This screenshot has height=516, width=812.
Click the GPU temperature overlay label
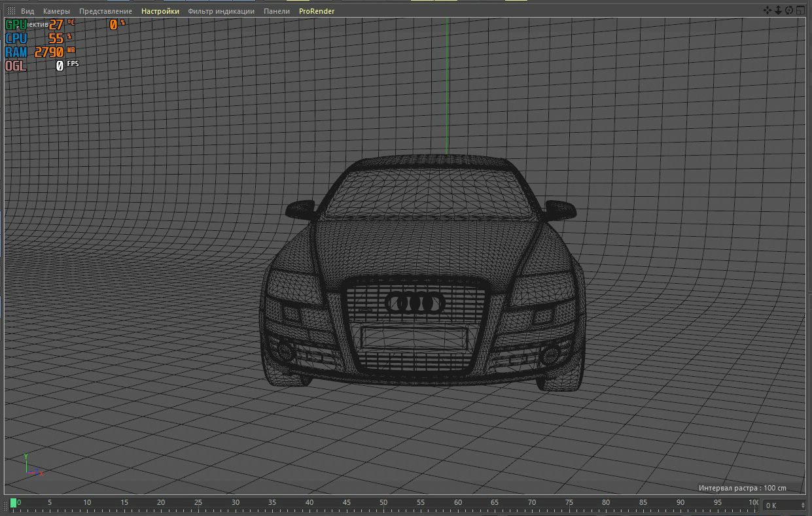(16, 25)
